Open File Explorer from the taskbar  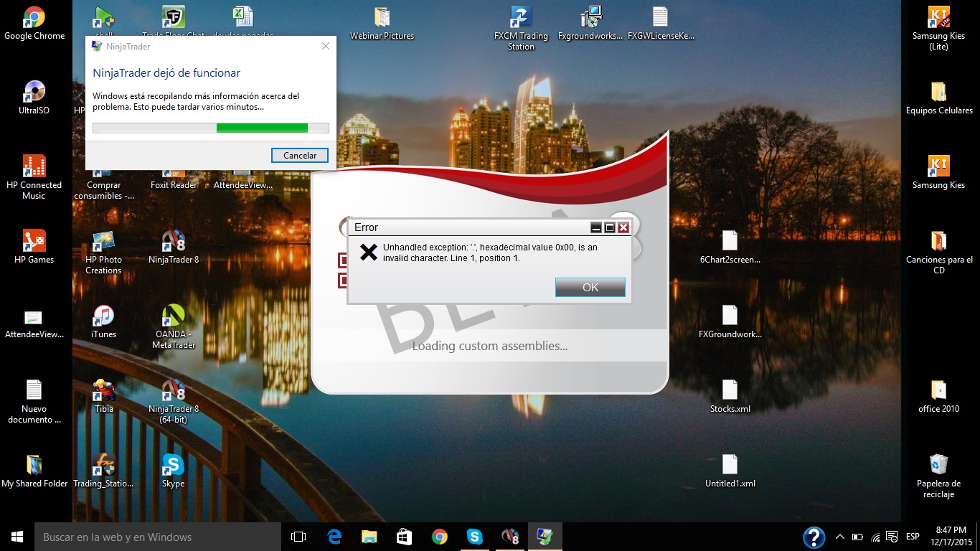pyautogui.click(x=369, y=537)
